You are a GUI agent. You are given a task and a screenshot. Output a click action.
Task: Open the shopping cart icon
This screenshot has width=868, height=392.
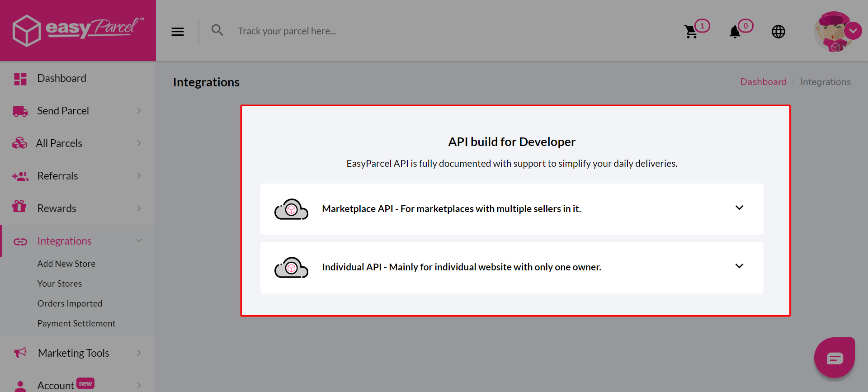click(691, 32)
